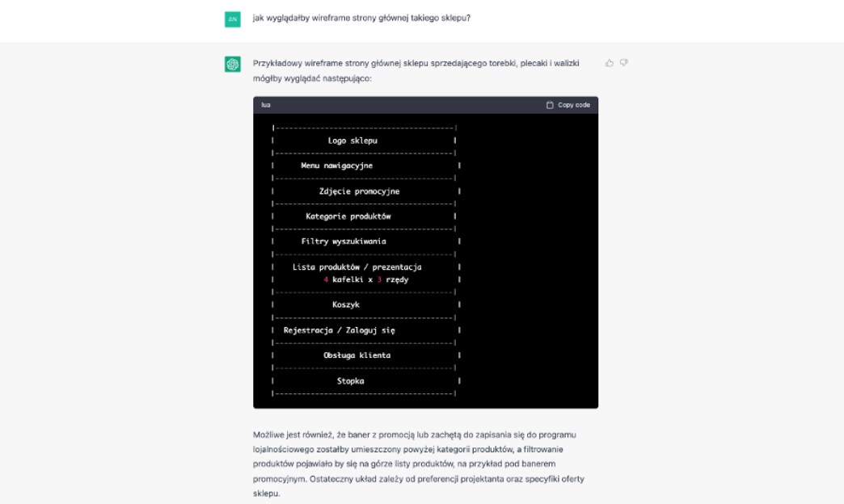Click the thumbs up feedback icon
844x504 pixels.
610,63
